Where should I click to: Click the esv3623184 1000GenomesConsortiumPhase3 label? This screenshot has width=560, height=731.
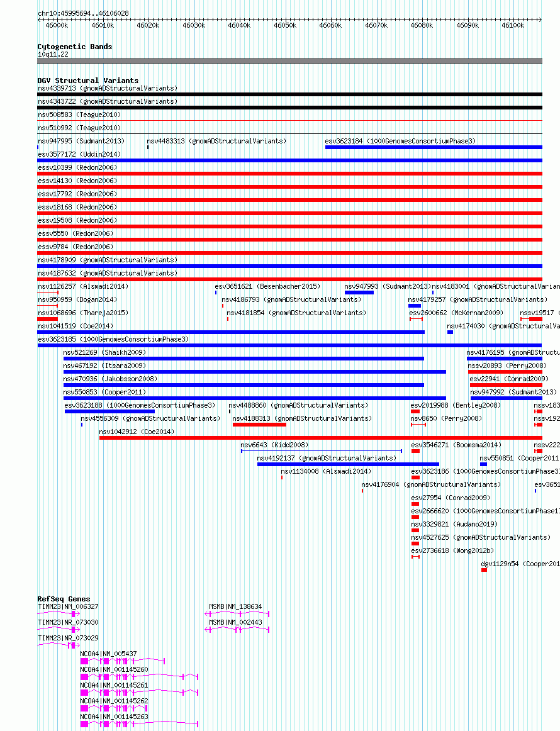(x=401, y=141)
